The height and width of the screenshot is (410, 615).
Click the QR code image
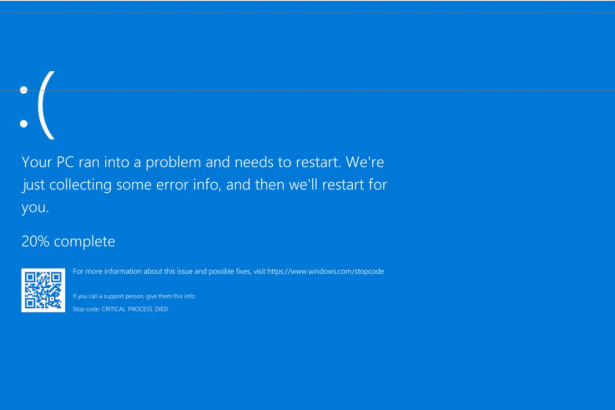pos(43,290)
